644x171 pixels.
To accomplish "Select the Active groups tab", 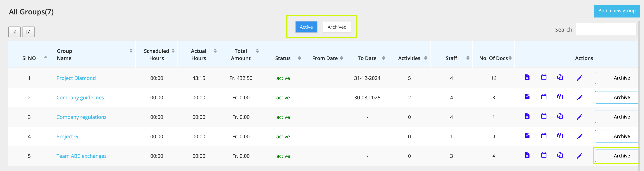I will (306, 27).
